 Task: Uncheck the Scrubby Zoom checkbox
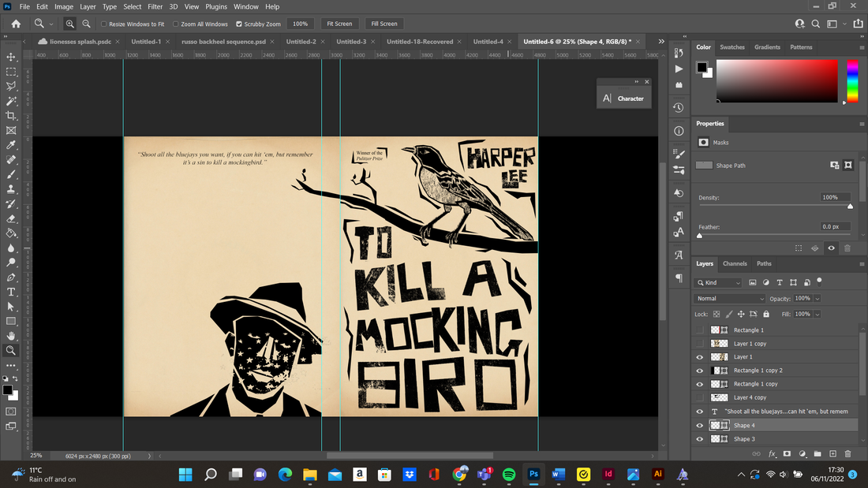coord(239,24)
